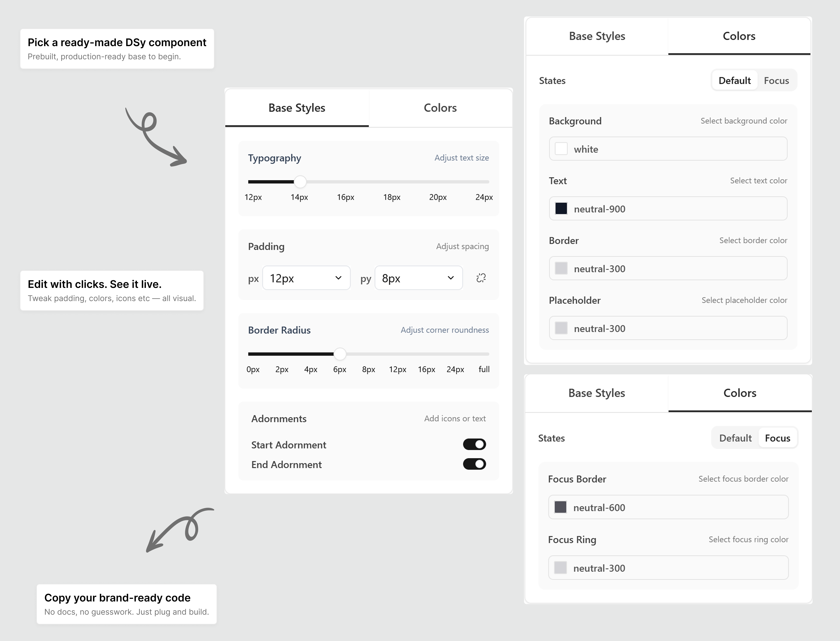
Task: Open the px padding dropdown
Action: coord(306,278)
